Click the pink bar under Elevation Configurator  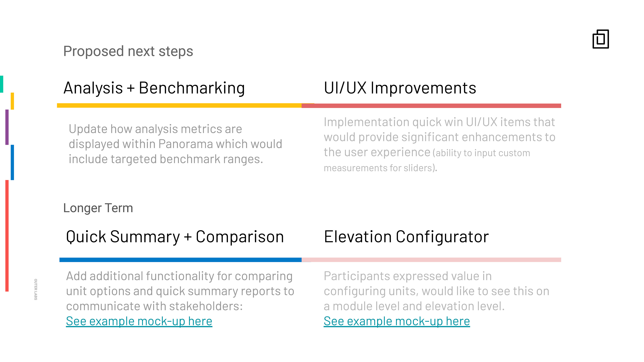click(x=431, y=260)
